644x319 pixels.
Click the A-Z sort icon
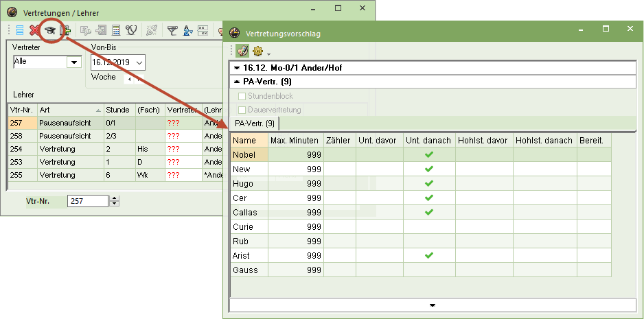[187, 30]
